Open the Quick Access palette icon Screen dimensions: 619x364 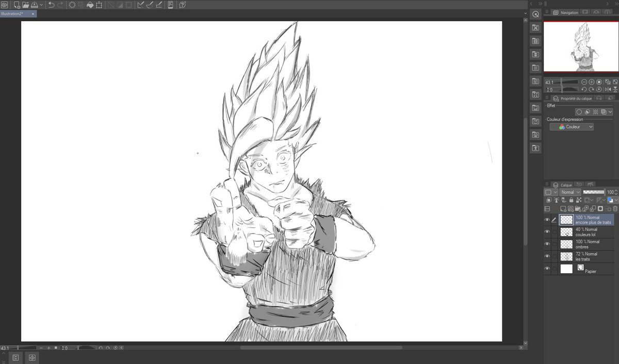tap(535, 14)
